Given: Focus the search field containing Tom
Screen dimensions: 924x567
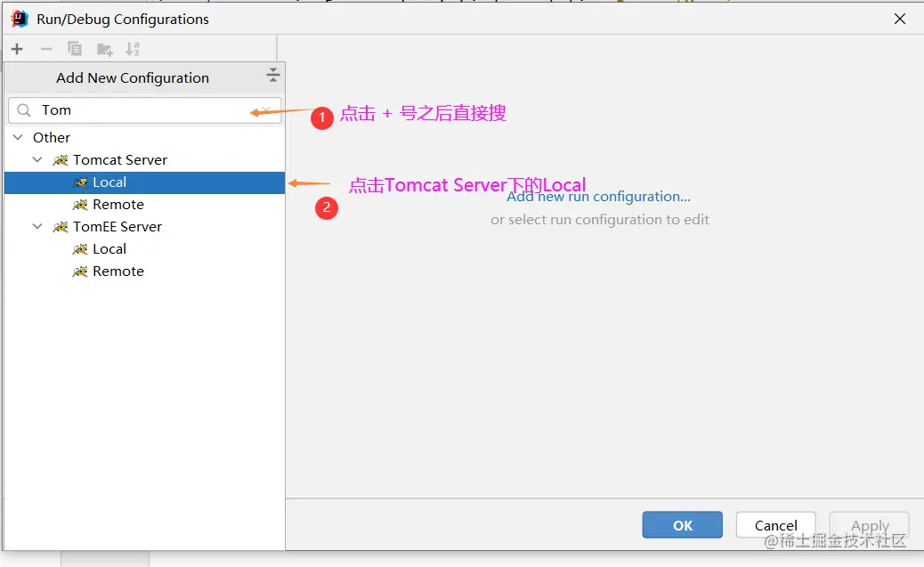Looking at the screenshot, I should point(144,110).
